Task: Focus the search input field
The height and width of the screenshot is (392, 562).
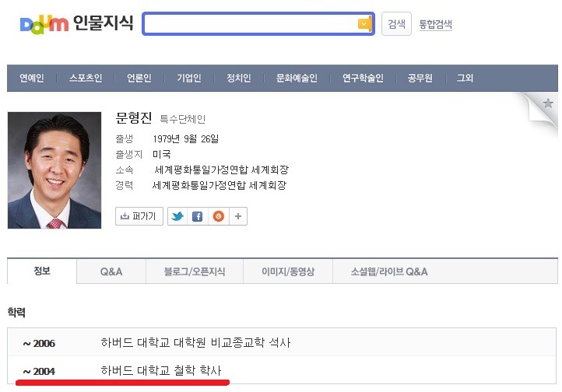Action: [251, 24]
